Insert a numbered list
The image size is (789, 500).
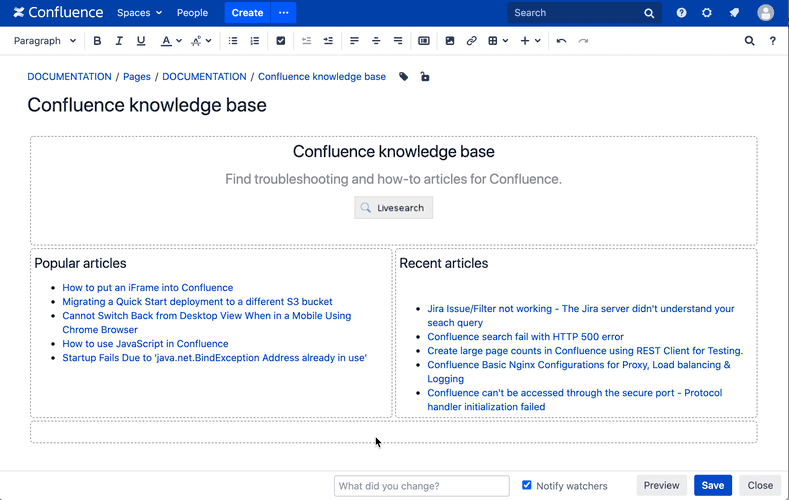pos(255,41)
